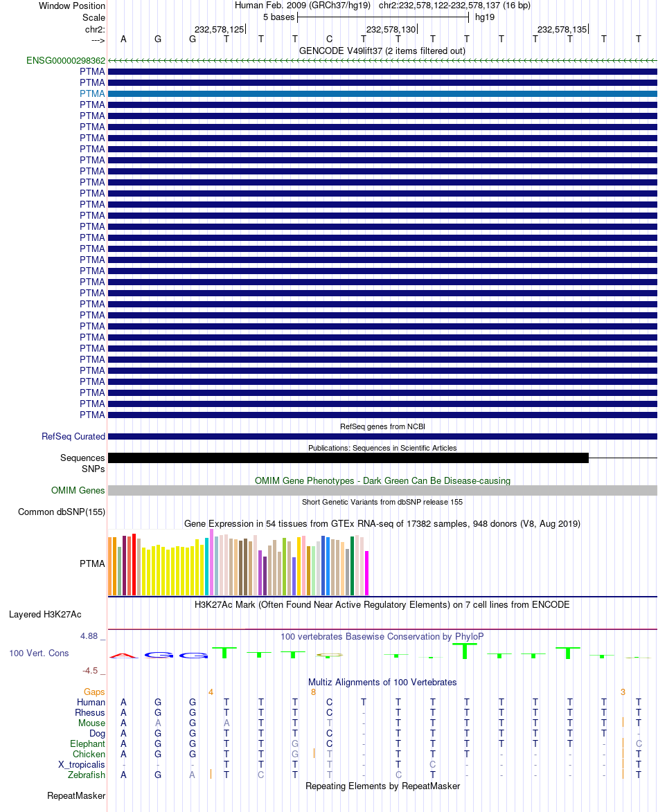Open the OMIM Genes track label
The height and width of the screenshot is (812, 658).
pos(78,490)
